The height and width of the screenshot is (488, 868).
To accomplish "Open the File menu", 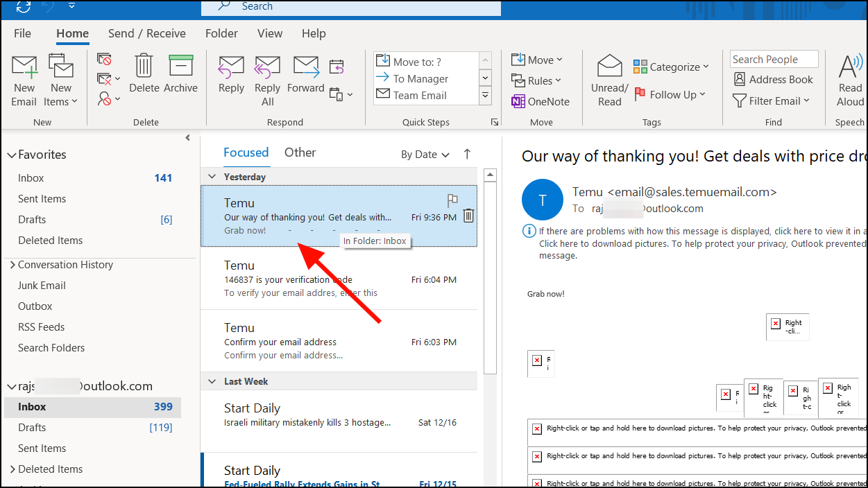I will 22,33.
